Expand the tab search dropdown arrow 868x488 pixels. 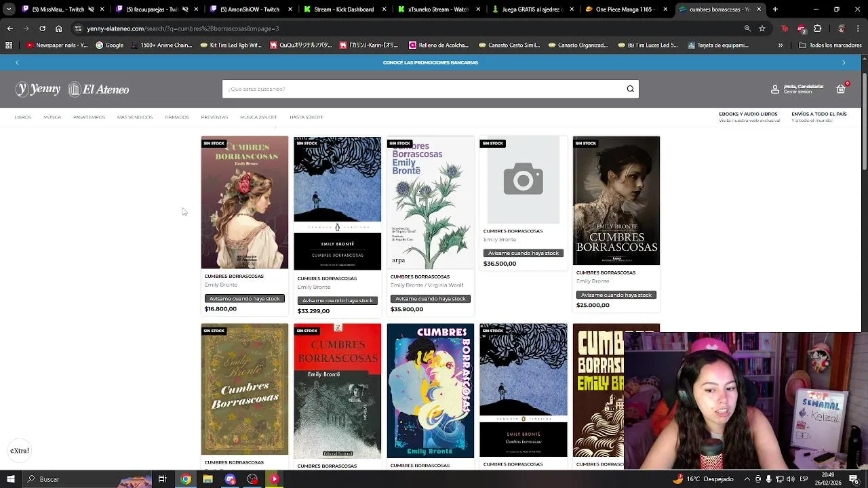(x=9, y=9)
